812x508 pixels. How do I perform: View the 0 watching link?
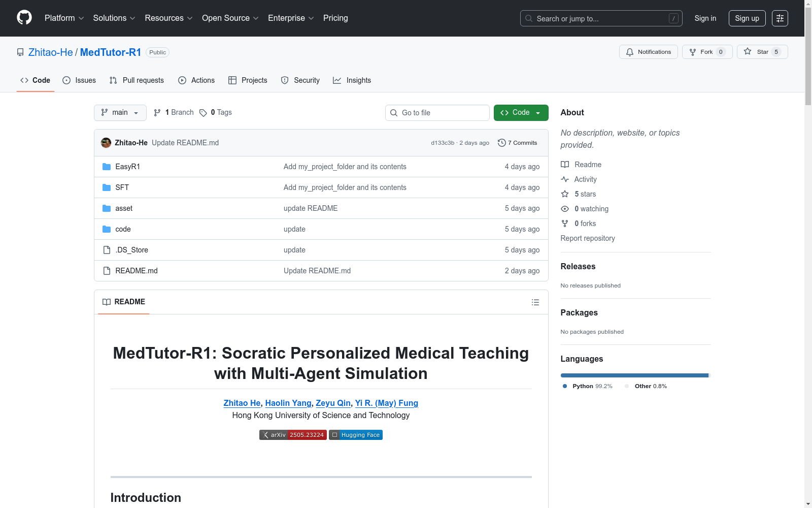[x=585, y=209]
